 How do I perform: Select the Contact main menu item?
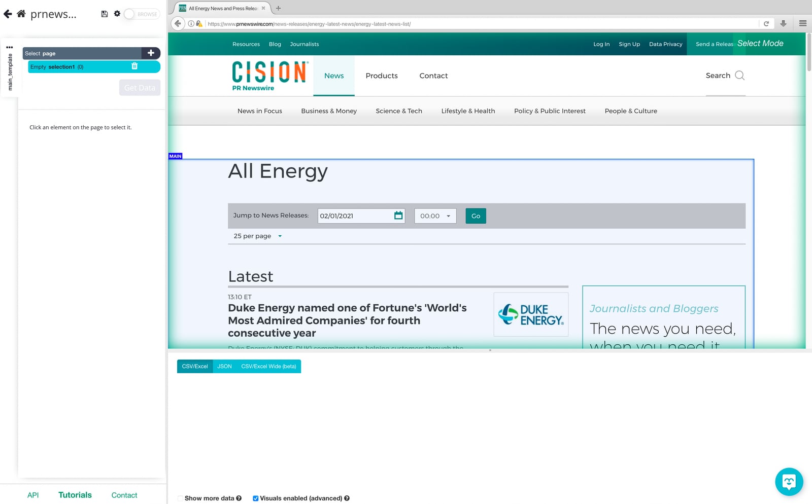pyautogui.click(x=433, y=76)
